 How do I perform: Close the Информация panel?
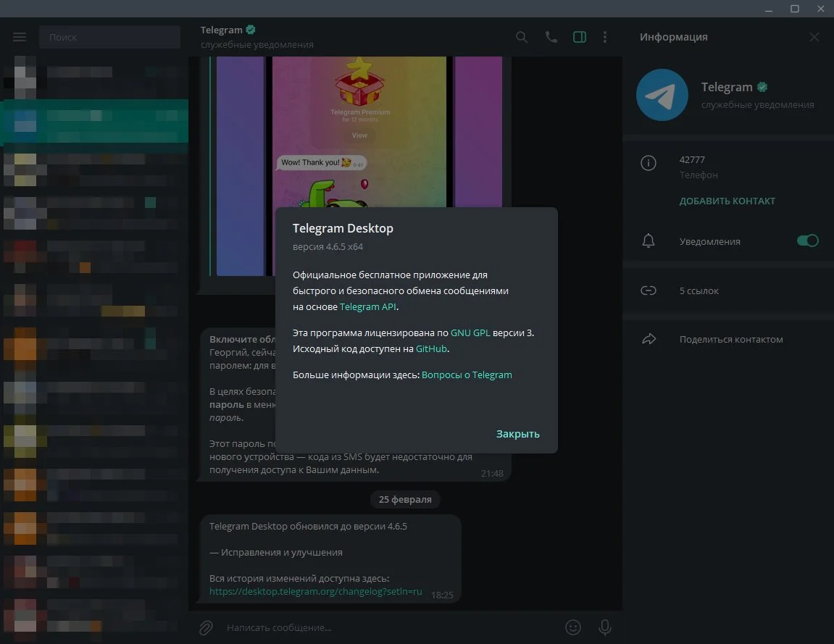[814, 37]
